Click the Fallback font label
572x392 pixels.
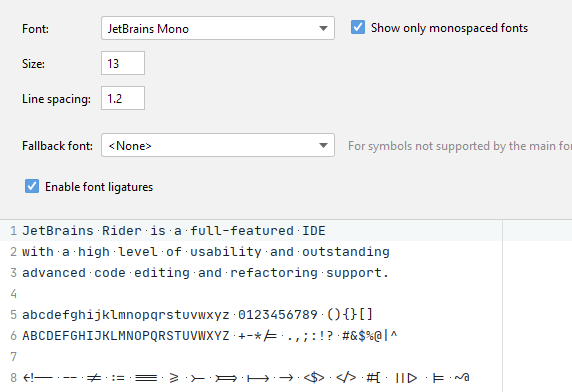pos(57,146)
